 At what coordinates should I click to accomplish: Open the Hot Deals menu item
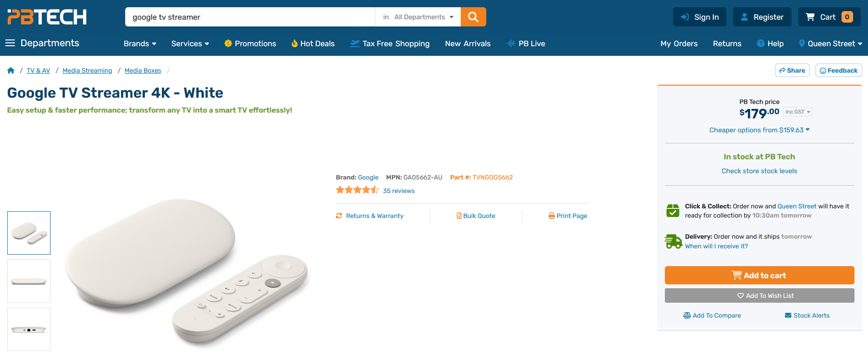(313, 44)
